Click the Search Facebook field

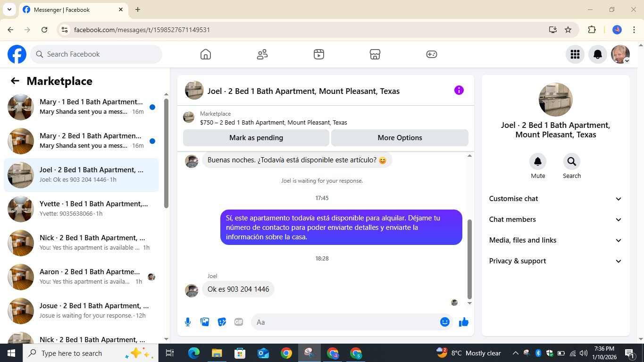(96, 54)
